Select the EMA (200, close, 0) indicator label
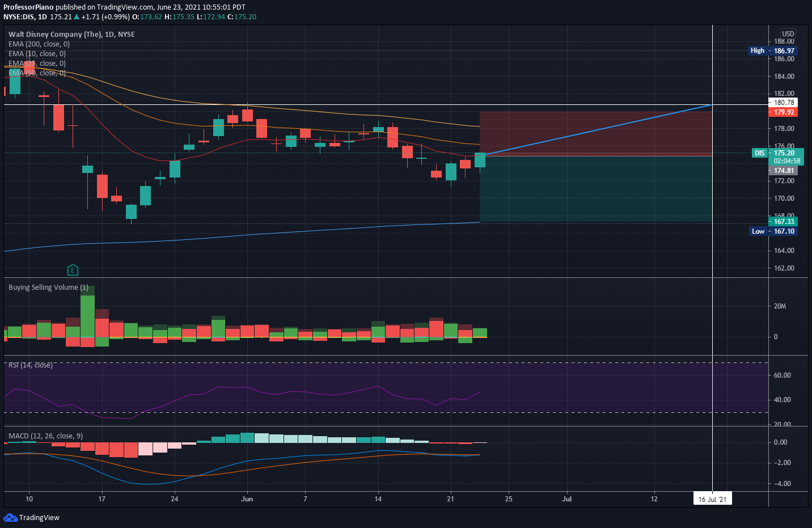 tap(39, 44)
